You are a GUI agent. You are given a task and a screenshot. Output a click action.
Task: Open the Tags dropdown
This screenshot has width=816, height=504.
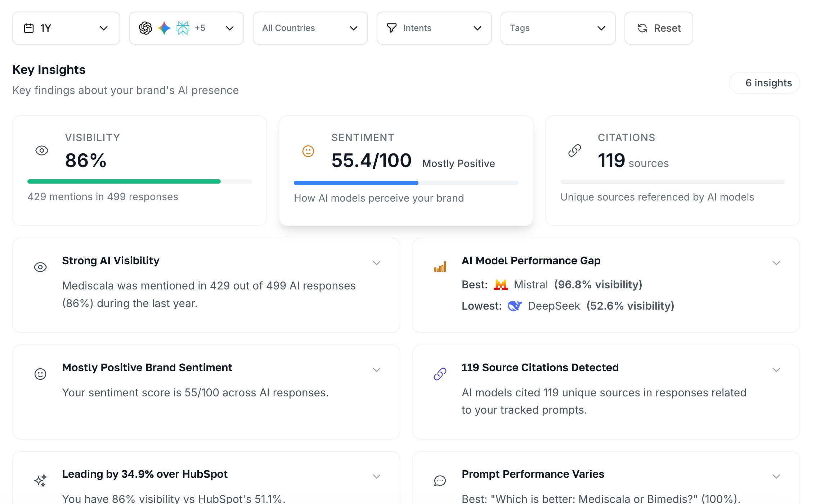[x=558, y=28]
